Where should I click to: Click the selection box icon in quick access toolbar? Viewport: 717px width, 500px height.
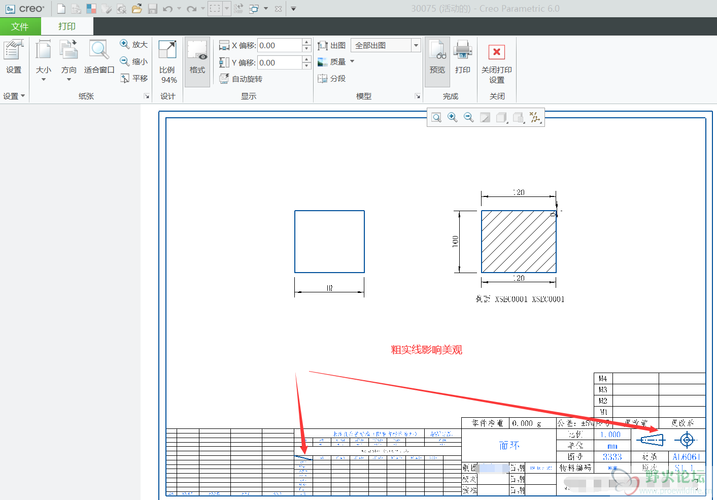point(215,9)
